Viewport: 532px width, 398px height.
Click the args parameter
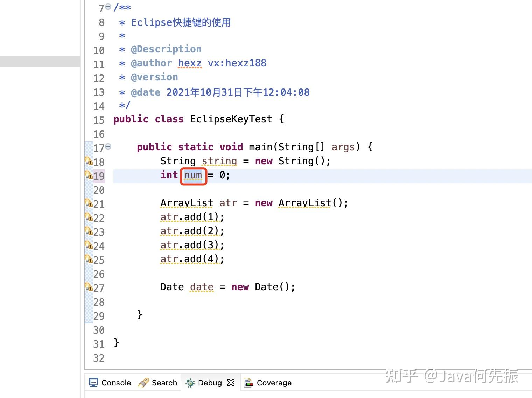pyautogui.click(x=343, y=147)
